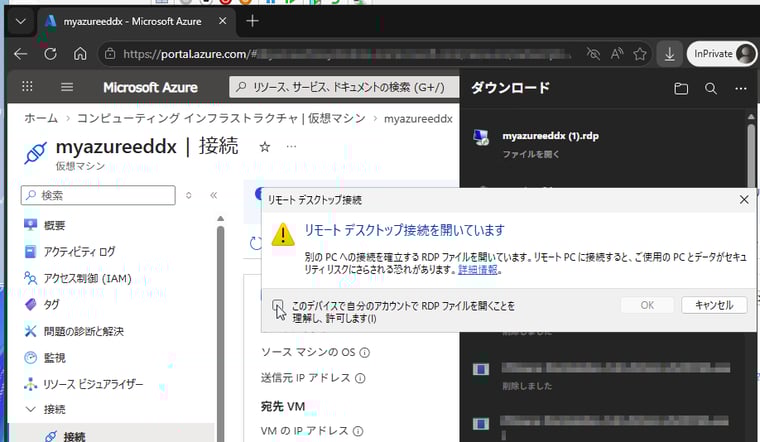This screenshot has width=760, height=442.
Task: Add the page to favorites star
Action: [640, 54]
